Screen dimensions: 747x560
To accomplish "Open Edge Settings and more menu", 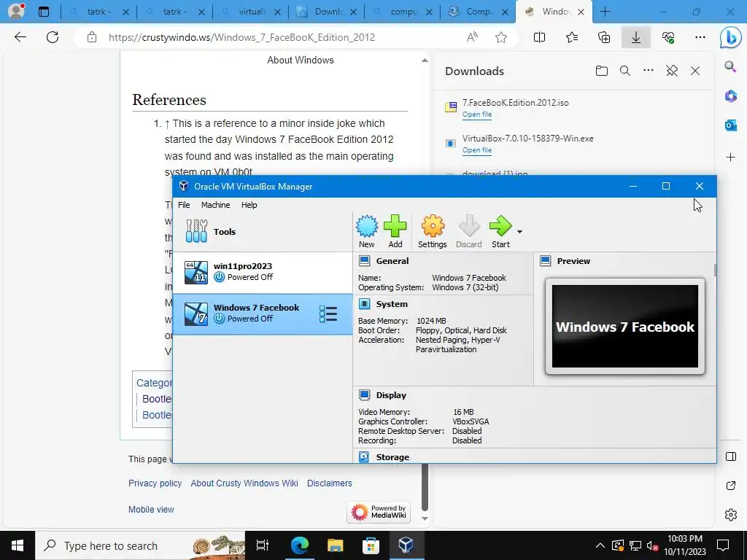I will (700, 37).
